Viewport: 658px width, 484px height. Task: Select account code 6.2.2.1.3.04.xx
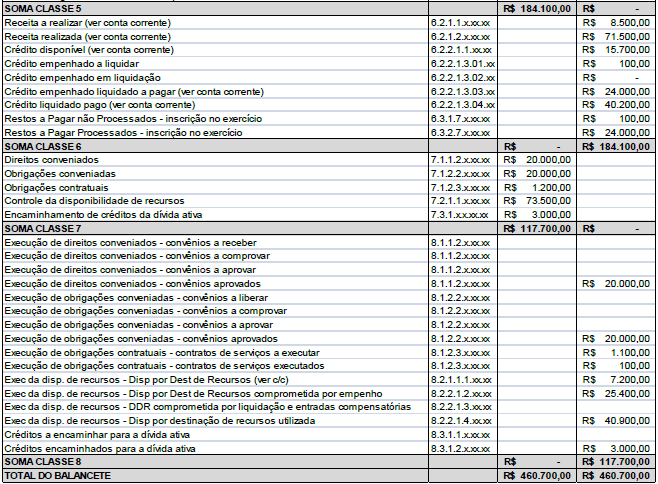(x=462, y=104)
